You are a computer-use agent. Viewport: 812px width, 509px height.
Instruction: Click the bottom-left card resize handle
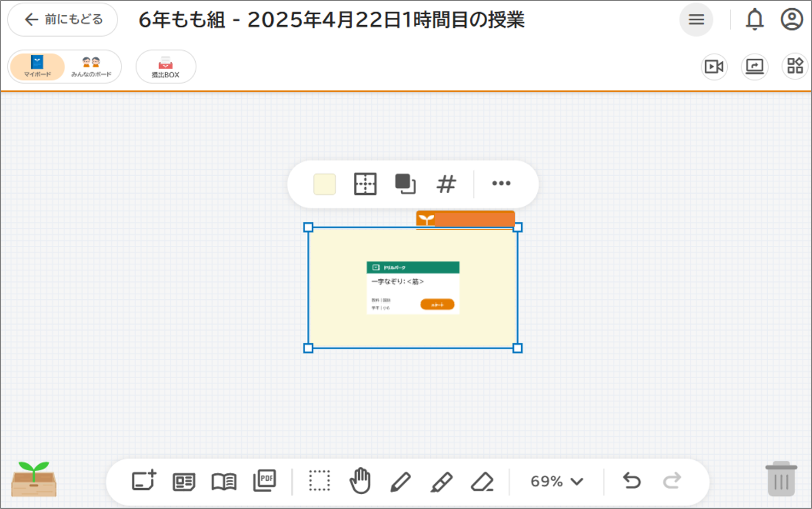pyautogui.click(x=308, y=348)
